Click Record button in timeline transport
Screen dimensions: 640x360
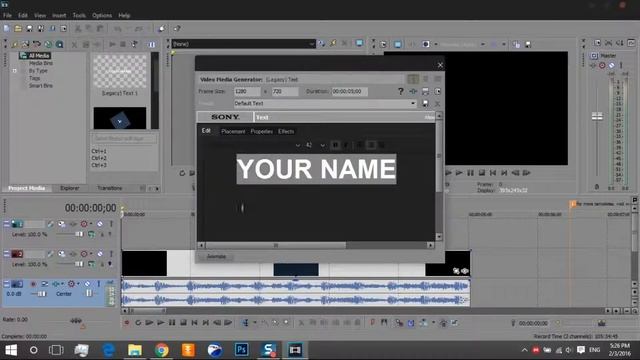coord(127,323)
